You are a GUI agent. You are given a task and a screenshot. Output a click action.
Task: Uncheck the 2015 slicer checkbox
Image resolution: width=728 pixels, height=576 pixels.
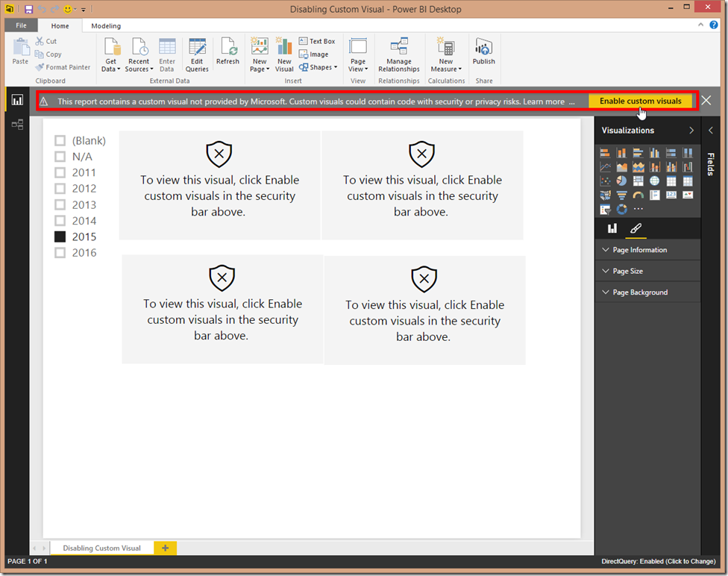point(60,237)
